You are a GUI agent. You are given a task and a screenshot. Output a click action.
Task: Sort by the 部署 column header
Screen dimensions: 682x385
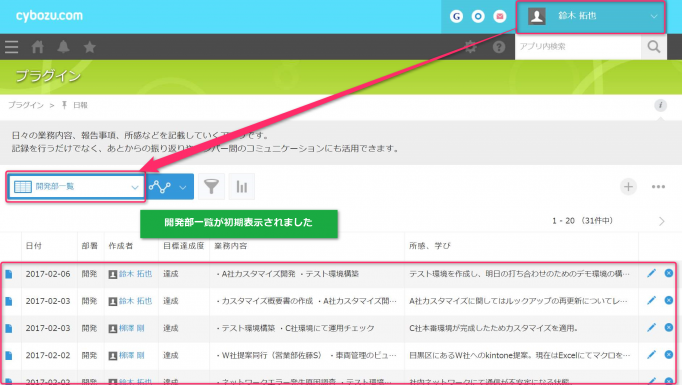(90, 246)
